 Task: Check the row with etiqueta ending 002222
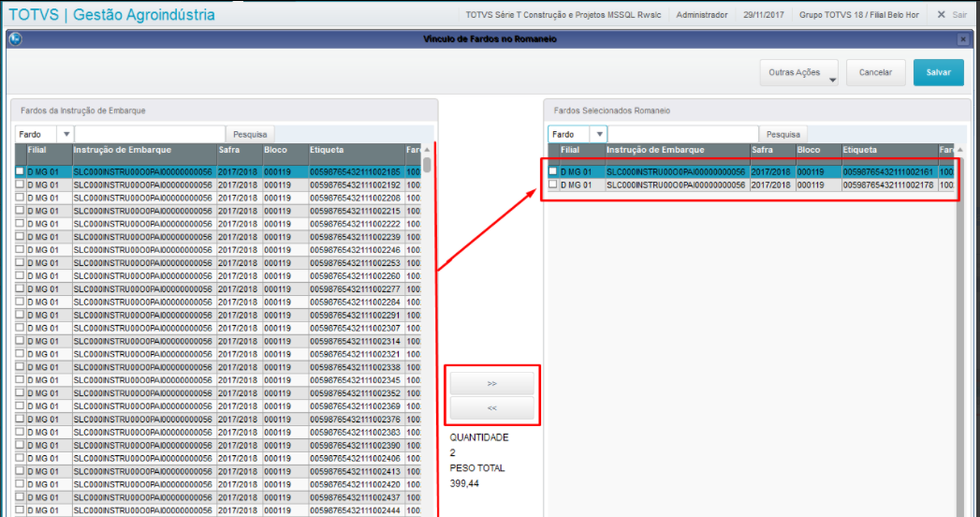[x=20, y=223]
